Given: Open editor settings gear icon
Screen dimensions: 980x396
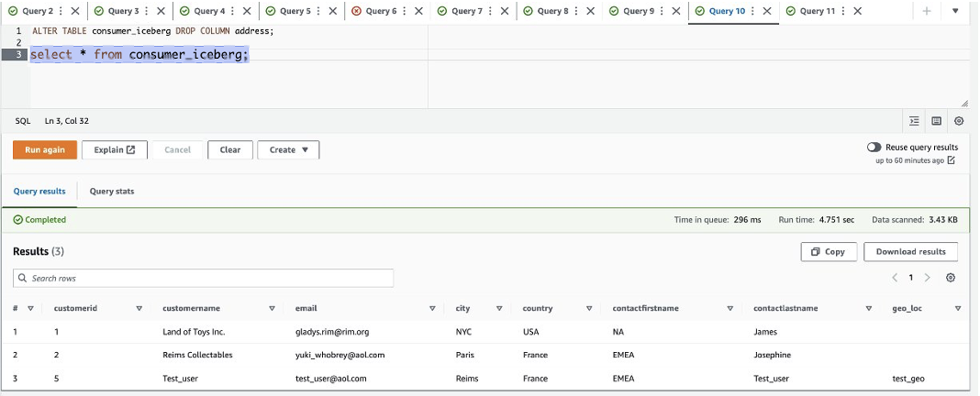Looking at the screenshot, I should 959,121.
